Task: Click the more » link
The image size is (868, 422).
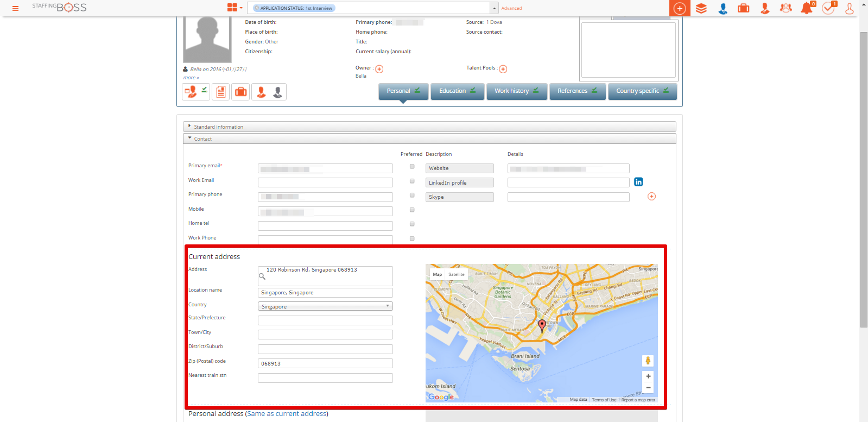Action: click(191, 78)
